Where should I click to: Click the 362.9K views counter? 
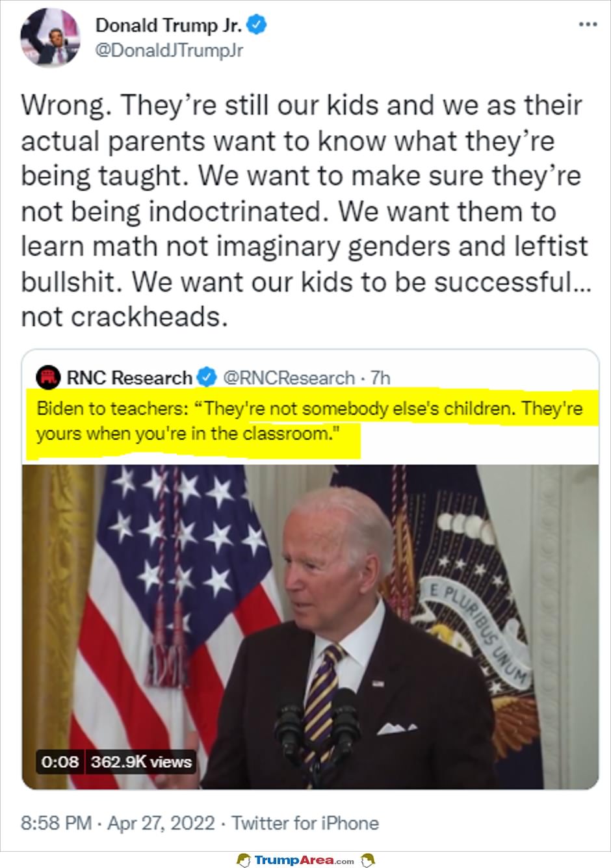click(x=141, y=761)
